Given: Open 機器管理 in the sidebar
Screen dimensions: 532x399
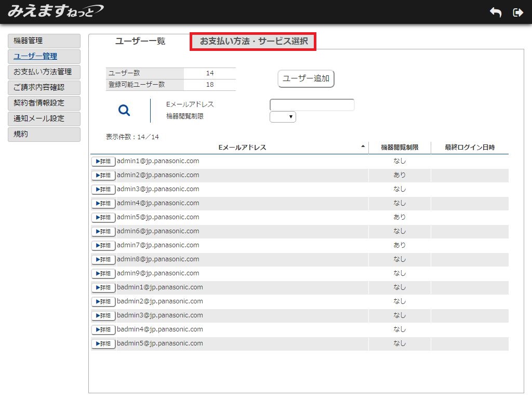Looking at the screenshot, I should [x=44, y=41].
